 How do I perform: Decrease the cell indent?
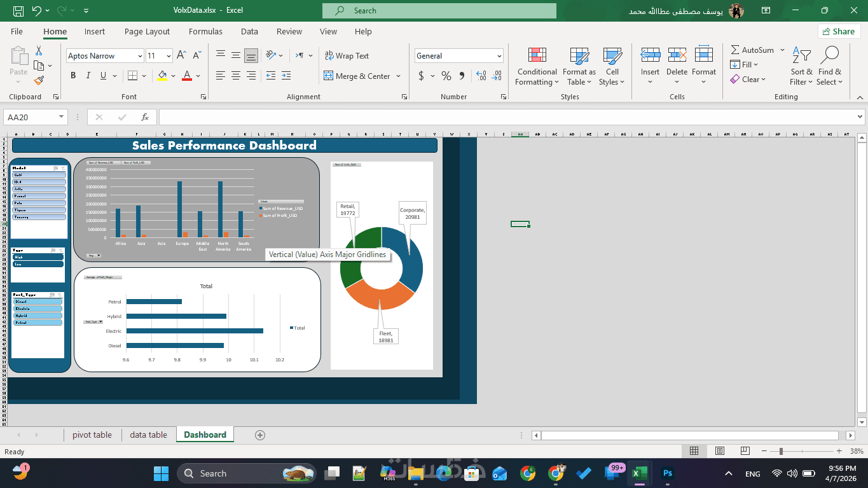(270, 76)
